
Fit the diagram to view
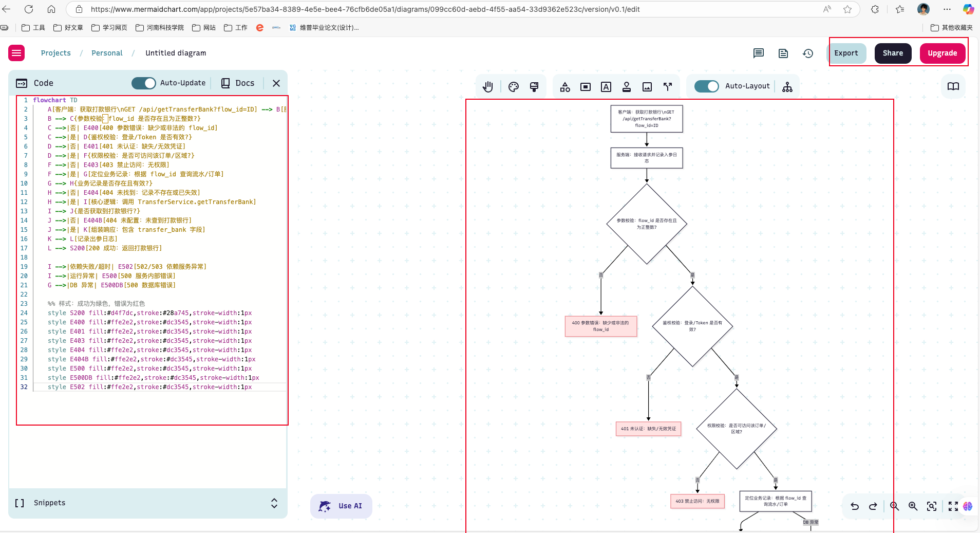932,506
